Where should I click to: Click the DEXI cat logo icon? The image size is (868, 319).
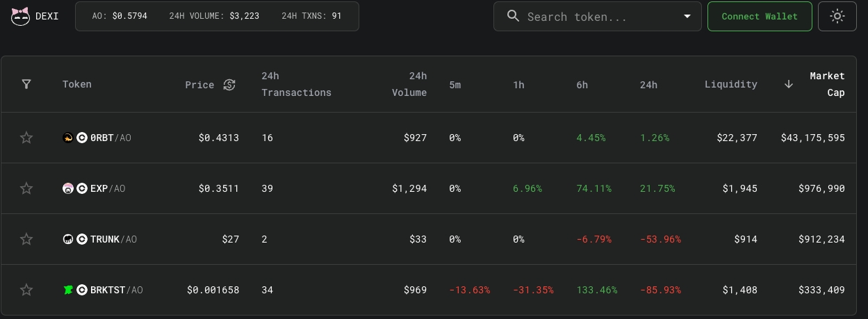pos(22,16)
